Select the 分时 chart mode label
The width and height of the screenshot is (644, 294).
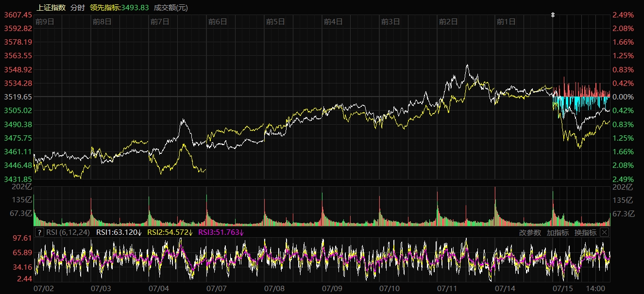click(77, 7)
